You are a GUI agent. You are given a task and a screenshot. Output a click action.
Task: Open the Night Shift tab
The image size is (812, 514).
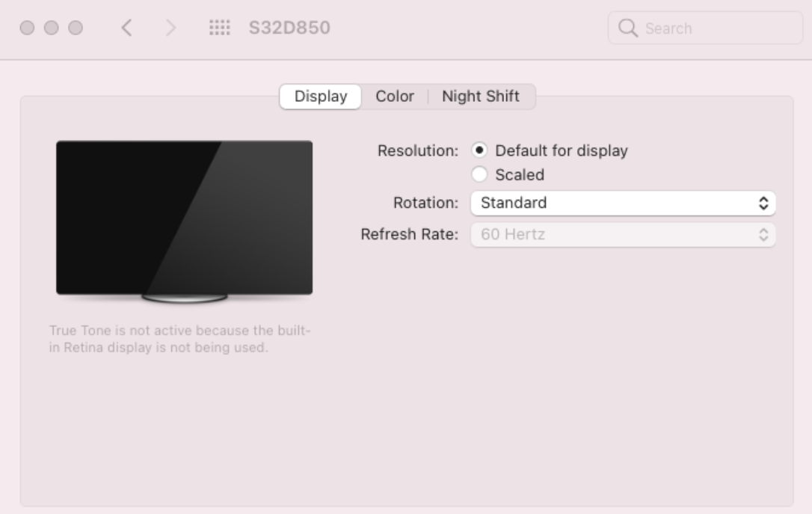[x=481, y=97]
